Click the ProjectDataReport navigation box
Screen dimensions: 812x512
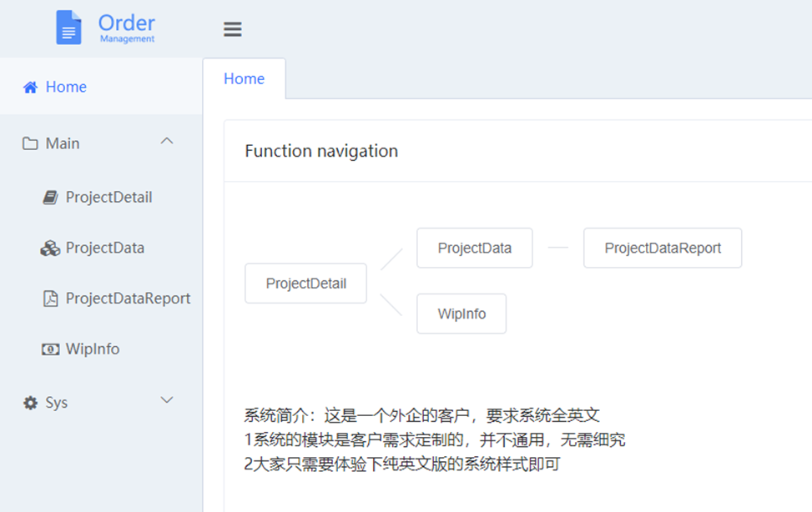[x=663, y=248]
